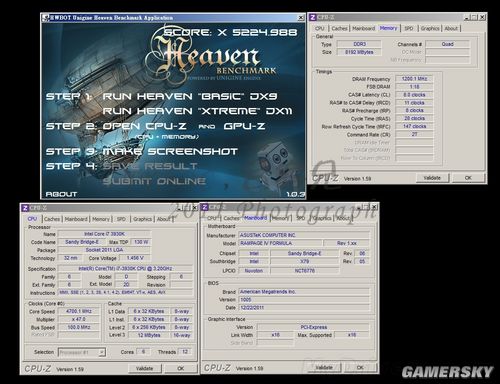Click Validate button in Memory window

(432, 178)
